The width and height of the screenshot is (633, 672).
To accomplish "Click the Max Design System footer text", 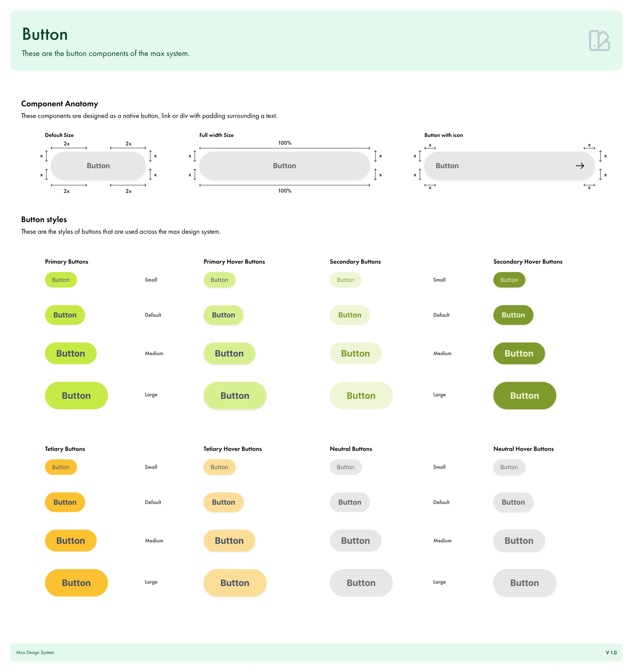I will (35, 652).
